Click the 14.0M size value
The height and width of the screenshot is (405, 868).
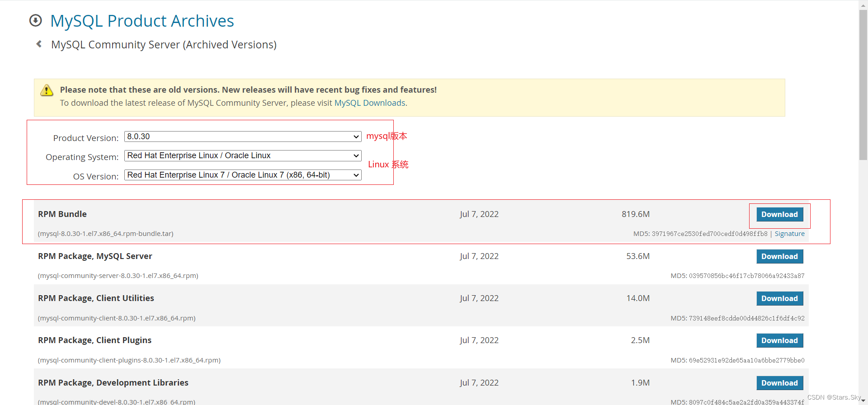tap(638, 298)
